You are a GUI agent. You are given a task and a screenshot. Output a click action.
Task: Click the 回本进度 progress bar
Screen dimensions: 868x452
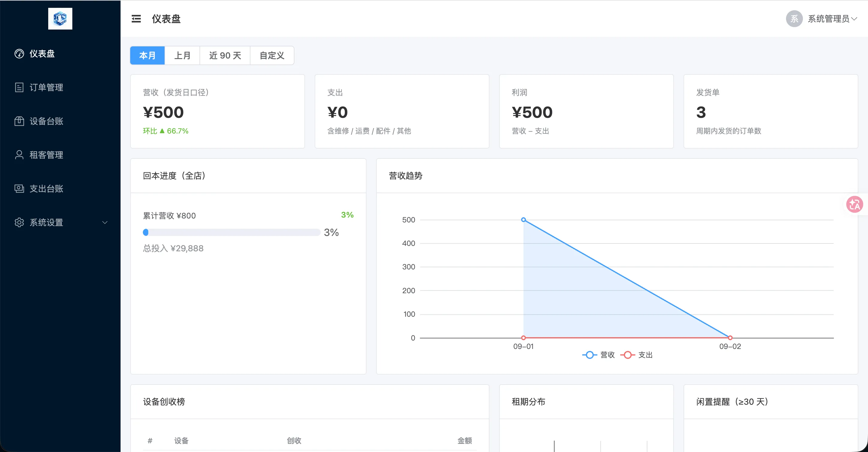(x=231, y=232)
